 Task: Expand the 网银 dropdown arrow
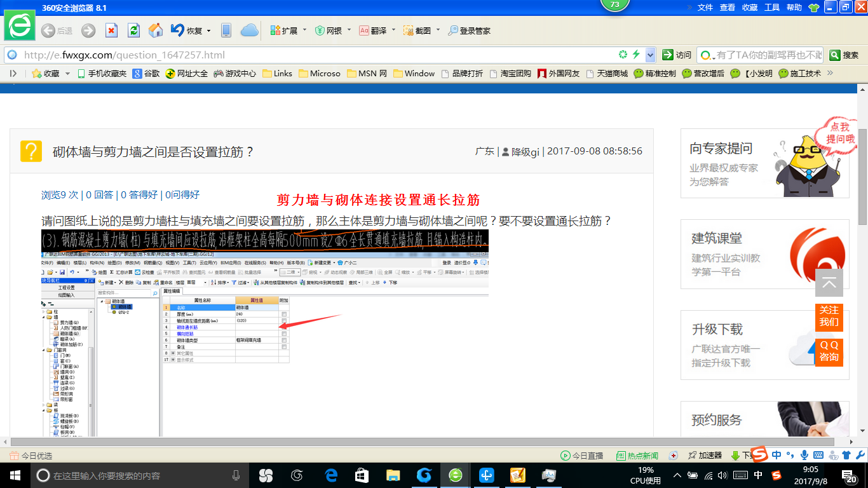[x=349, y=30]
